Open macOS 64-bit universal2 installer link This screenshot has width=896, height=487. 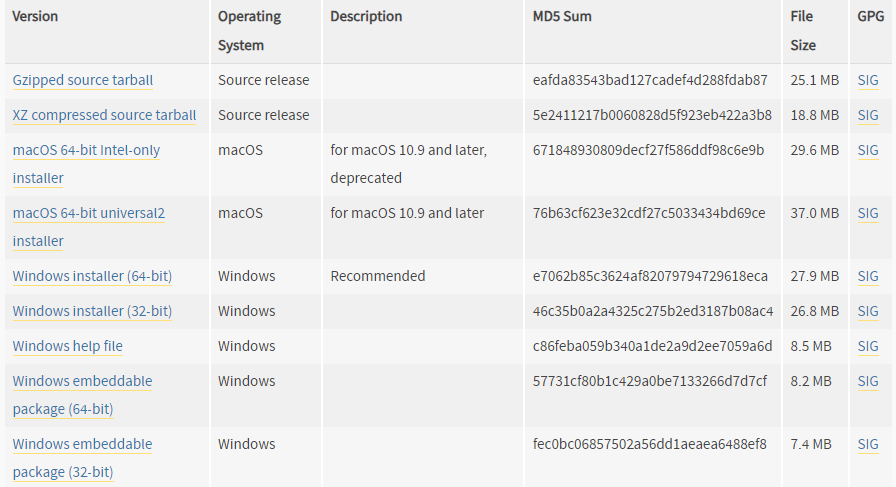tap(89, 227)
